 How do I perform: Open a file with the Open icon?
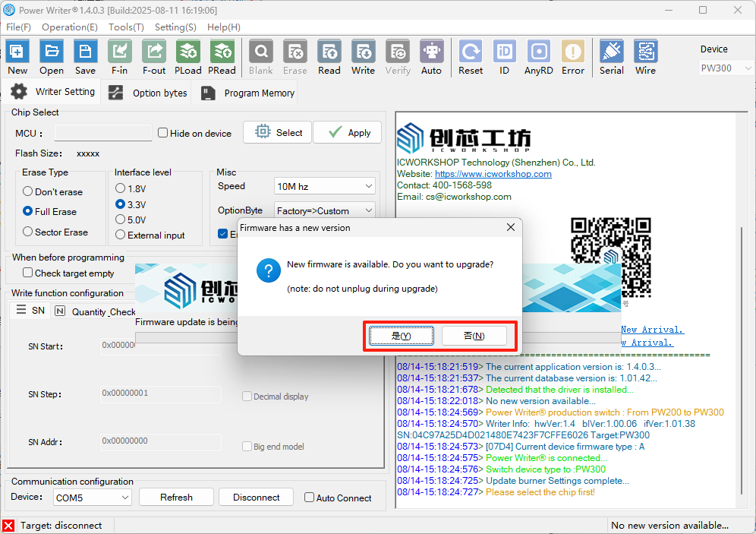[x=52, y=57]
